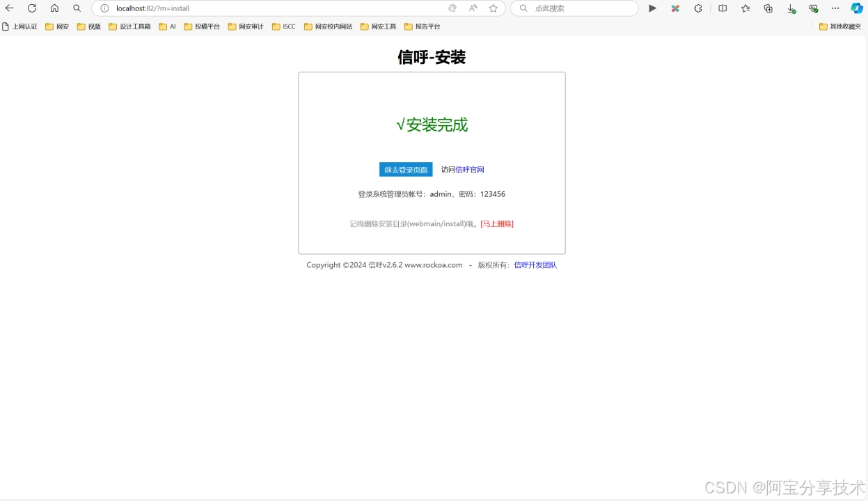Open the 网安 bookmarks folder

coord(57,26)
